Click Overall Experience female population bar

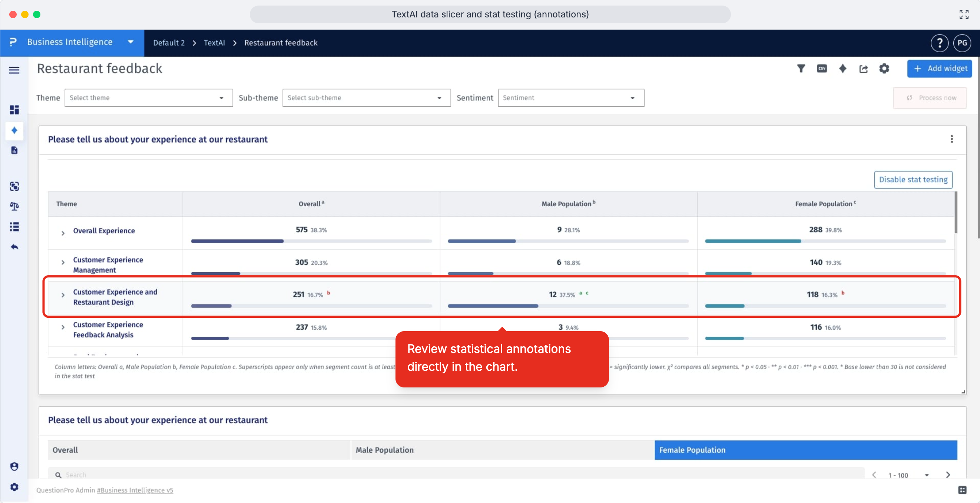(x=825, y=241)
